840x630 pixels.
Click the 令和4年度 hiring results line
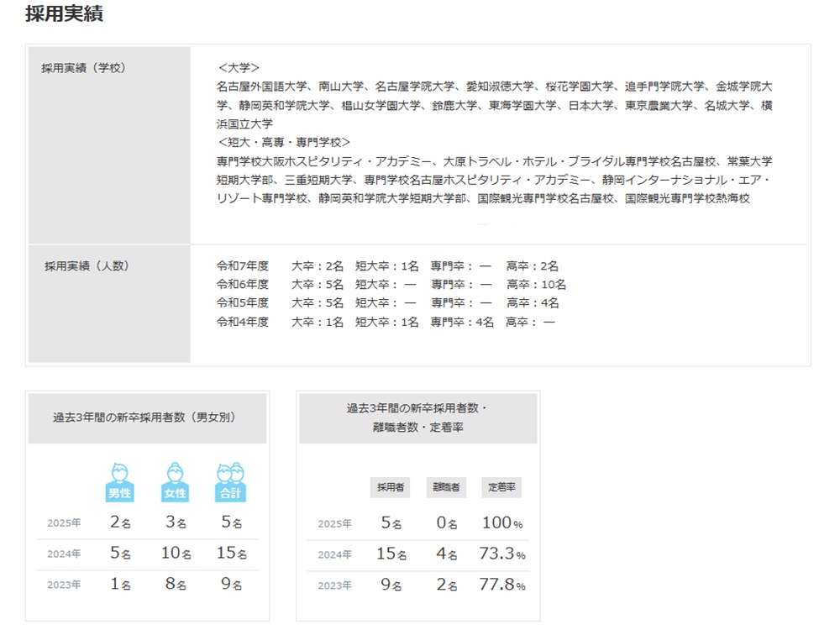[386, 322]
